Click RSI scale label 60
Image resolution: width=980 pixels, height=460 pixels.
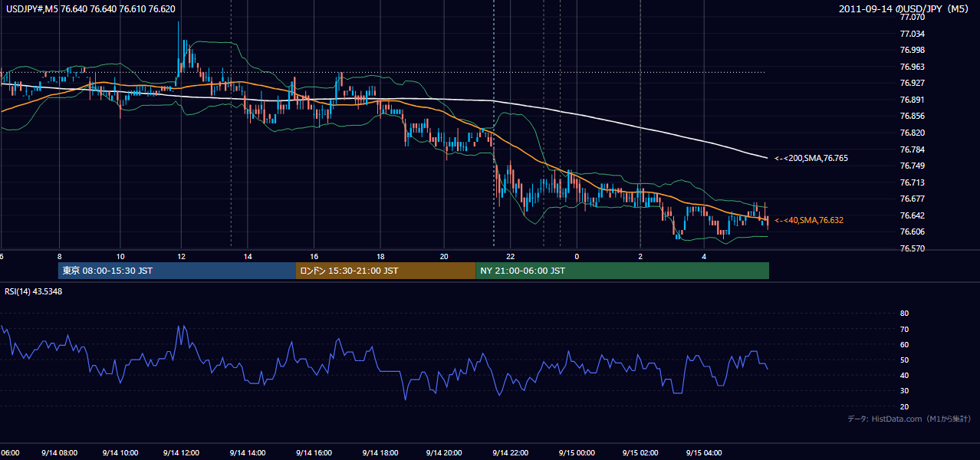[904, 344]
